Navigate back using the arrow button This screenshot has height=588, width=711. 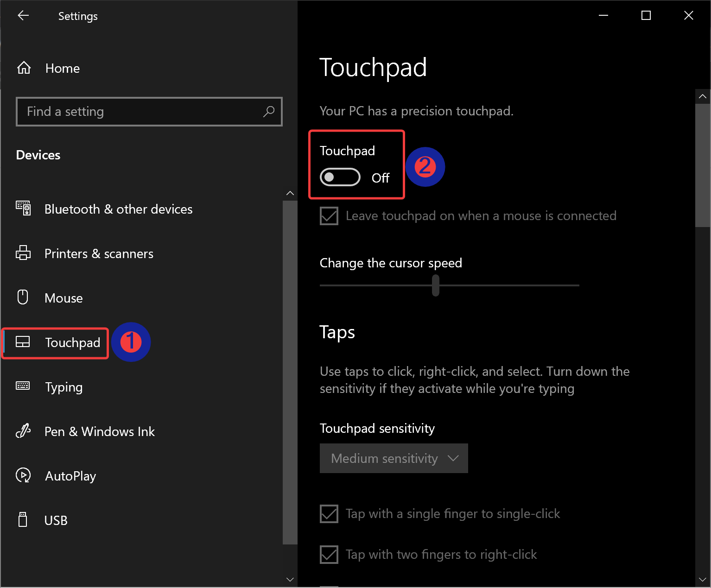click(23, 15)
